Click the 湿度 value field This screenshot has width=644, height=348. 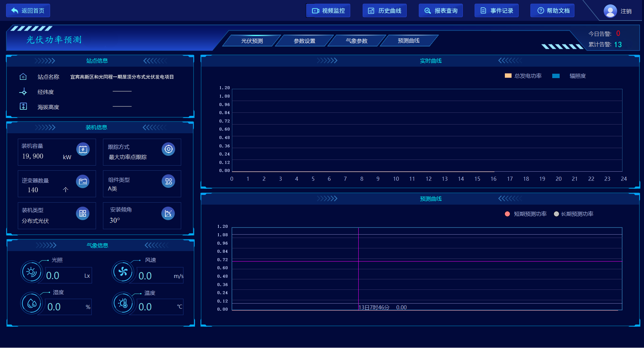point(68,307)
